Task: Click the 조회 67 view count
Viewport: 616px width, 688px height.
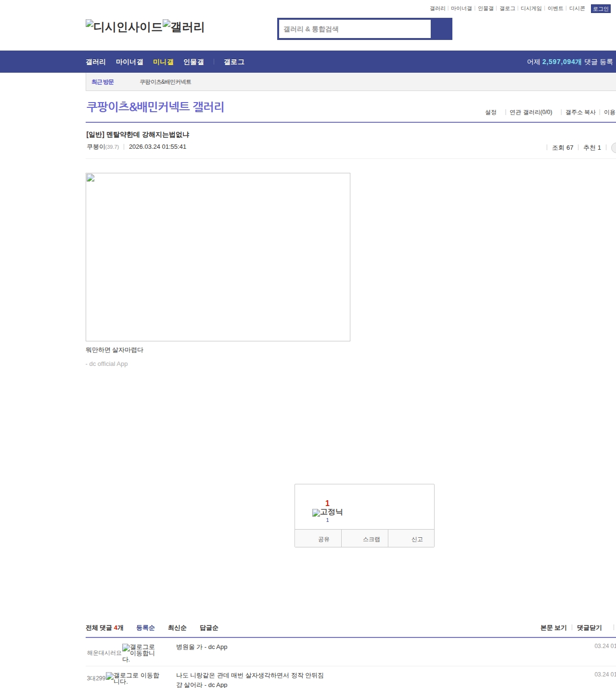Action: tap(563, 148)
